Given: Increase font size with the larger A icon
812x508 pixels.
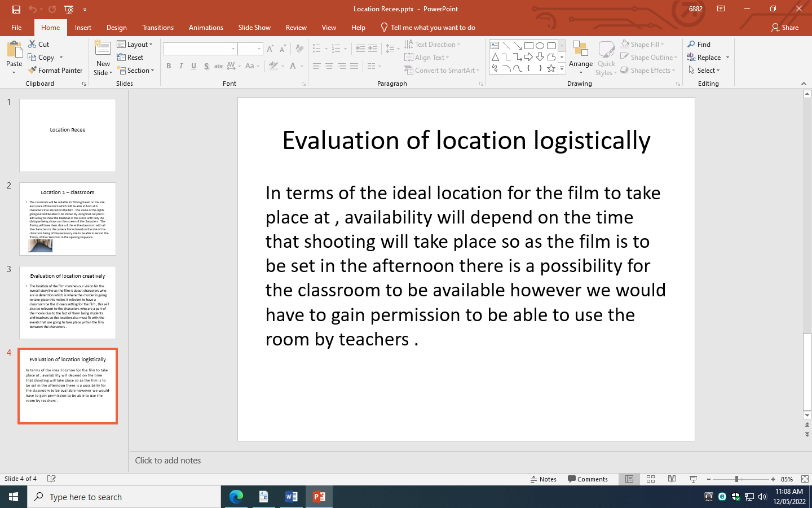Looking at the screenshot, I should coord(270,49).
